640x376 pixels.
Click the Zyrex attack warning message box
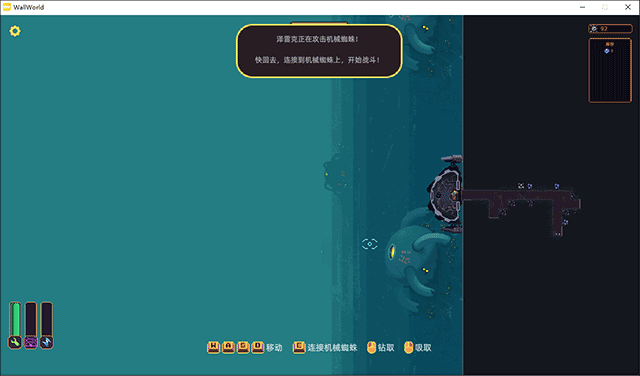click(x=319, y=51)
